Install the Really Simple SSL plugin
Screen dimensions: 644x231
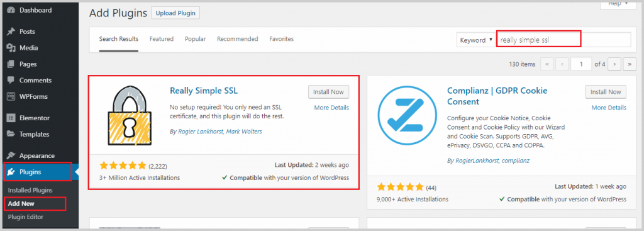(328, 92)
